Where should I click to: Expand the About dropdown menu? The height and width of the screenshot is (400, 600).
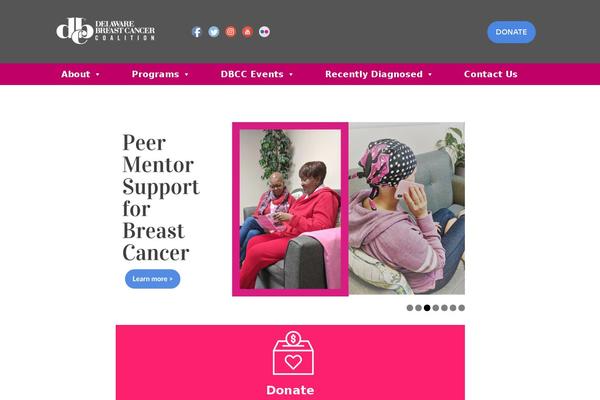[80, 74]
